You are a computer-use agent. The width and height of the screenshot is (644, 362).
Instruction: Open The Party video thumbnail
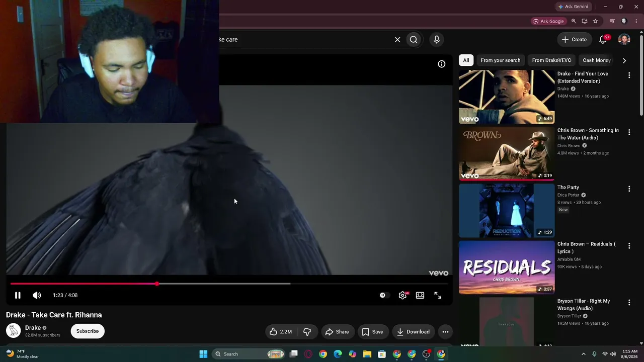pos(507,210)
